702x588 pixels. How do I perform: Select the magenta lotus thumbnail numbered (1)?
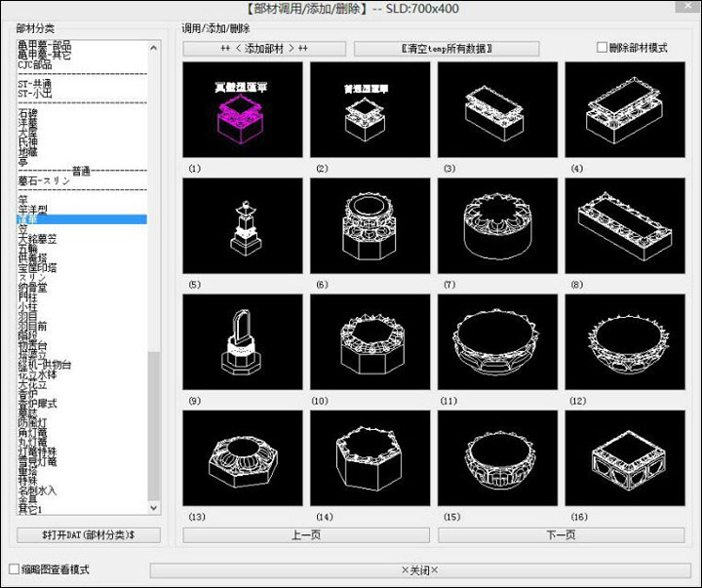pos(243,110)
